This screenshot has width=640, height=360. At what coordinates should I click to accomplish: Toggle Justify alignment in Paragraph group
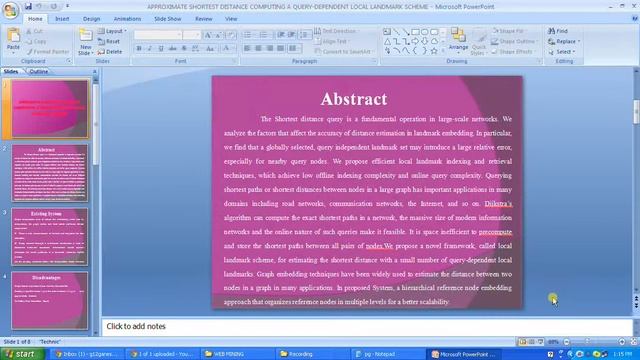point(280,49)
